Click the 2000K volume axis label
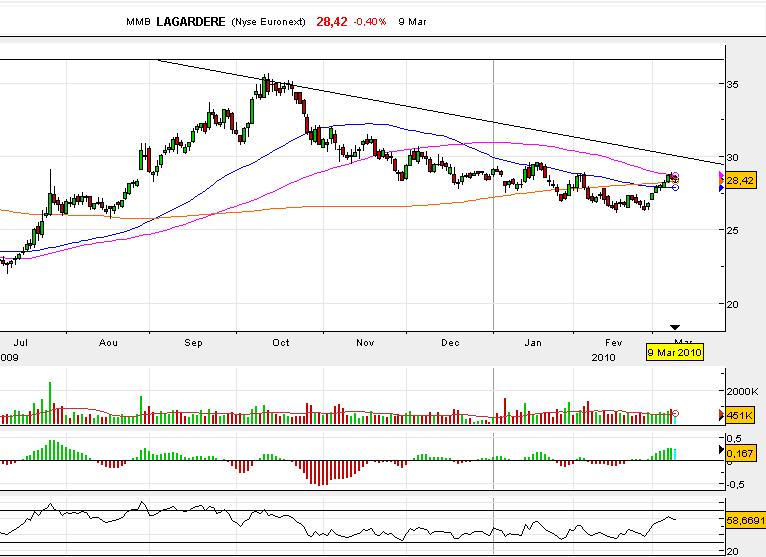Screen dimensions: 766x557 coord(743,391)
